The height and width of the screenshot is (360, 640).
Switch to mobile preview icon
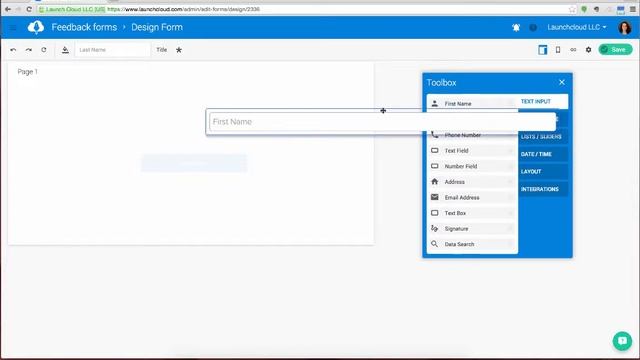point(558,50)
